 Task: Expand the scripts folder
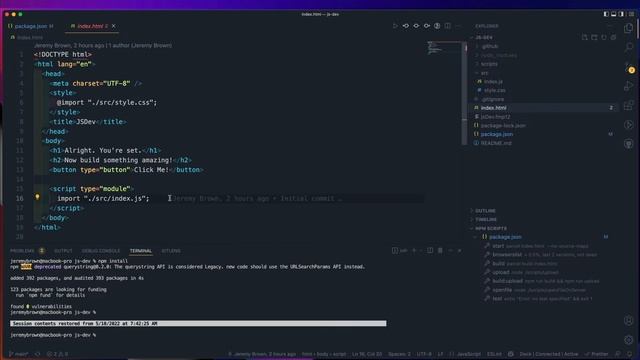(x=489, y=64)
